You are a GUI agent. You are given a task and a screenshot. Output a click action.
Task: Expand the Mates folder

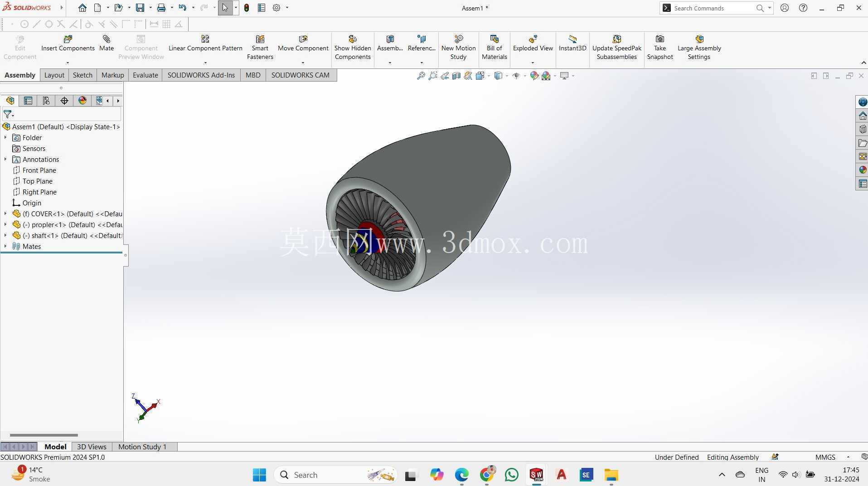pos(5,246)
